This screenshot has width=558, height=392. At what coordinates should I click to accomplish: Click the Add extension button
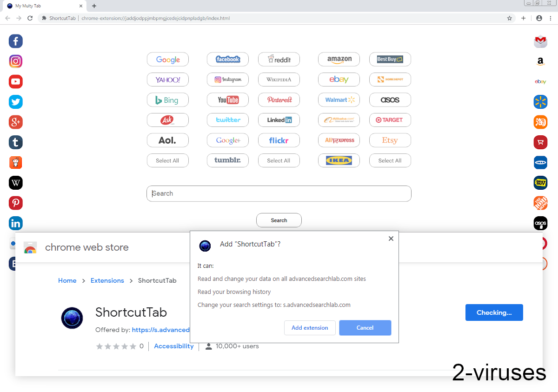click(310, 327)
